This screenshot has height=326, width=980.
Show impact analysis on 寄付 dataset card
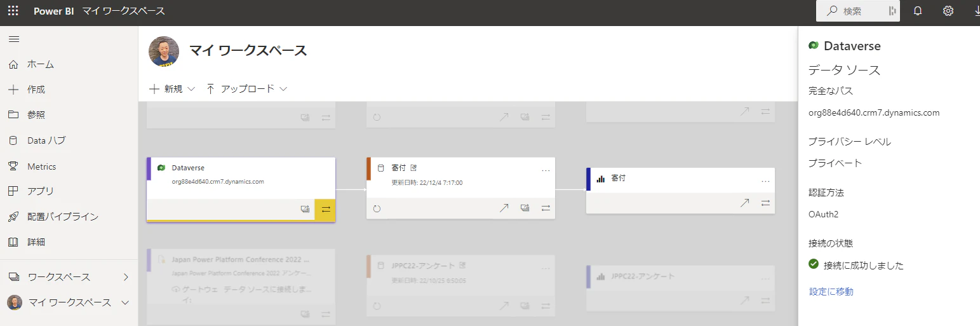tap(525, 208)
